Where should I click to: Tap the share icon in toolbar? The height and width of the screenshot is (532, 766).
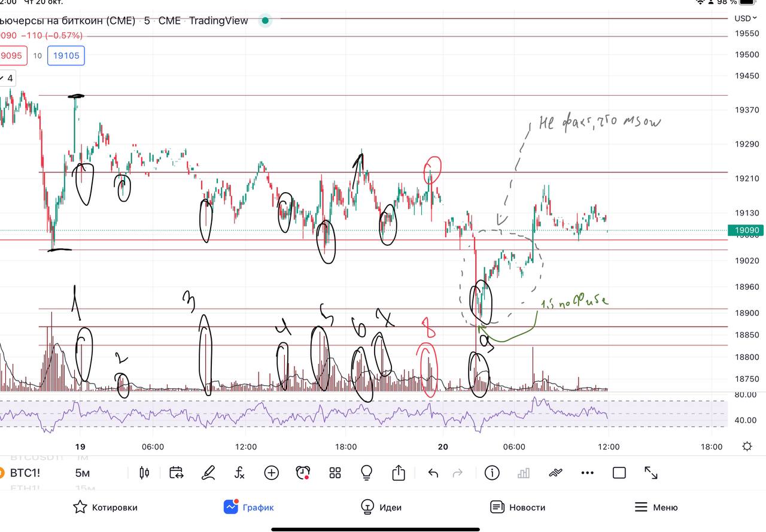(x=399, y=473)
